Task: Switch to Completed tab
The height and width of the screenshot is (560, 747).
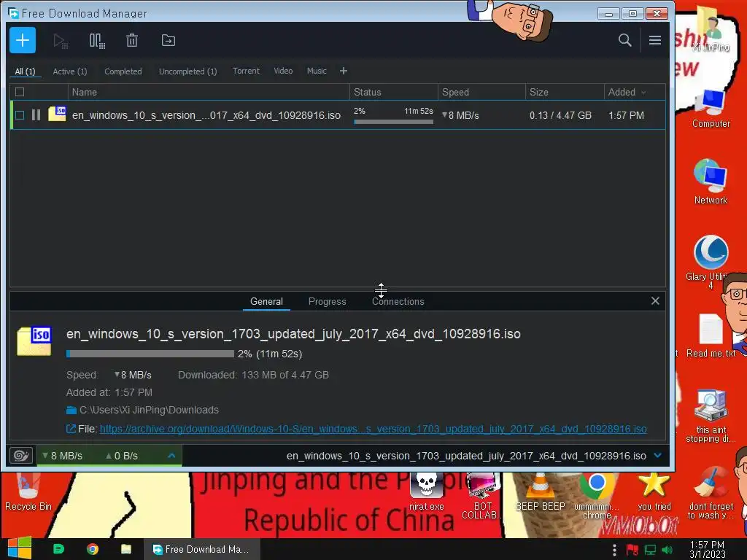Action: point(123,71)
